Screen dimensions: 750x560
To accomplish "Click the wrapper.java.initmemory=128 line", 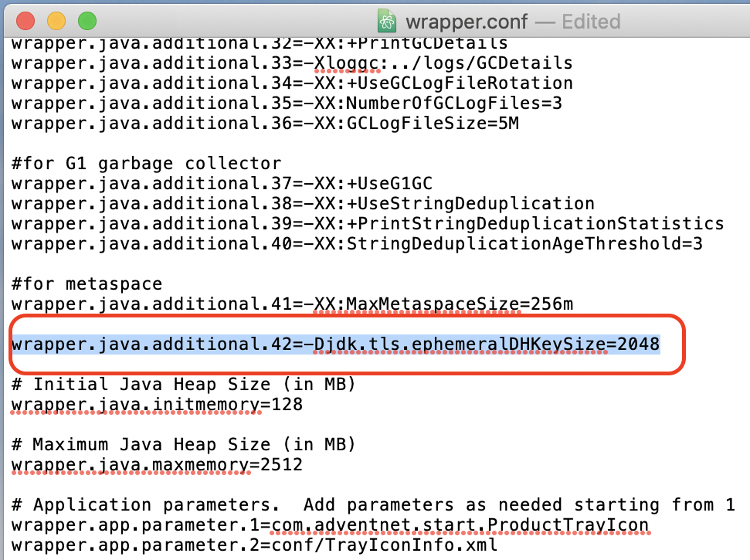I will tap(157, 405).
